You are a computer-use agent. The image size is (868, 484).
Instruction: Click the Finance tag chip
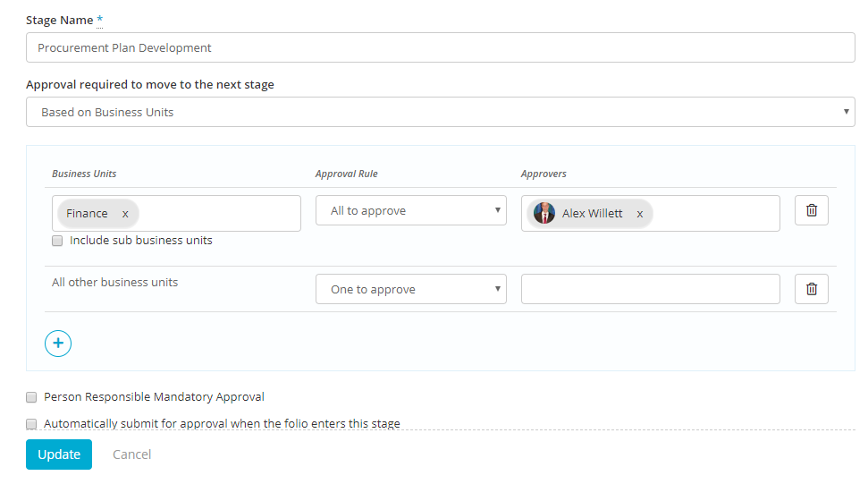[87, 213]
